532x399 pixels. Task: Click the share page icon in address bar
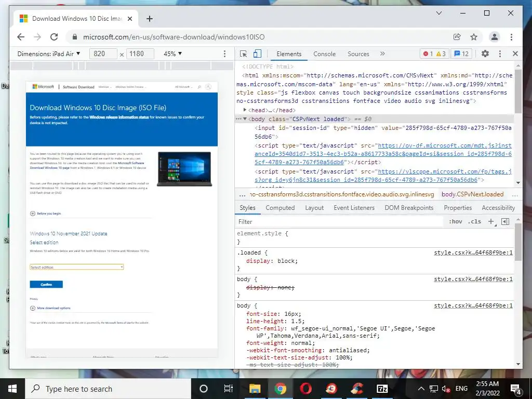click(457, 37)
